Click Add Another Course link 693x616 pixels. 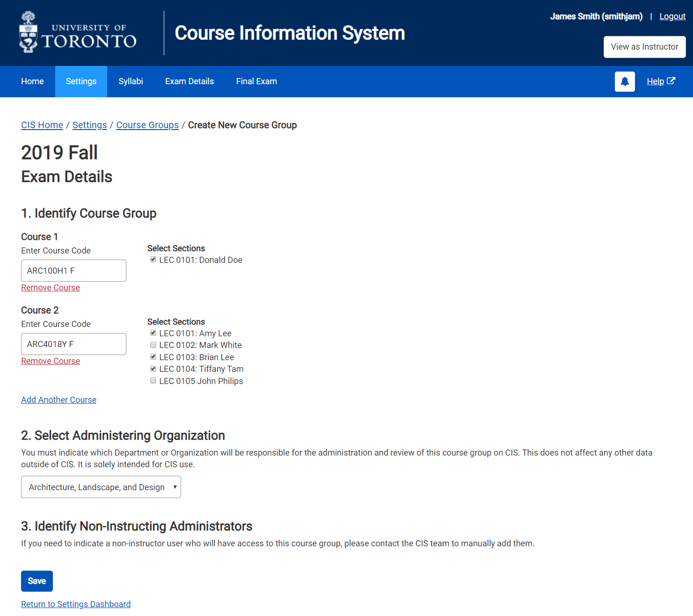(58, 400)
